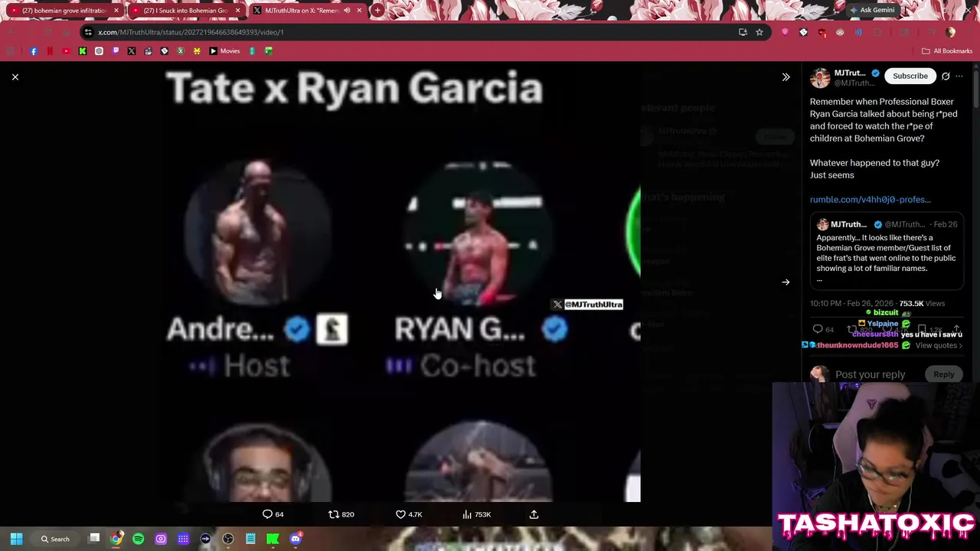Image resolution: width=980 pixels, height=551 pixels.
Task: Click the sidebar reply icon showing 64
Action: (x=824, y=329)
